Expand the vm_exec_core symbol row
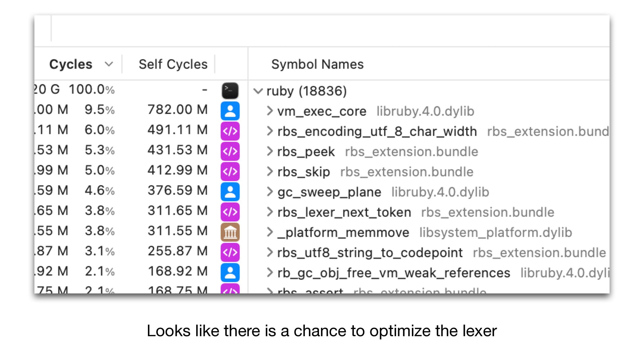Image resolution: width=644 pixels, height=362 pixels. click(270, 111)
